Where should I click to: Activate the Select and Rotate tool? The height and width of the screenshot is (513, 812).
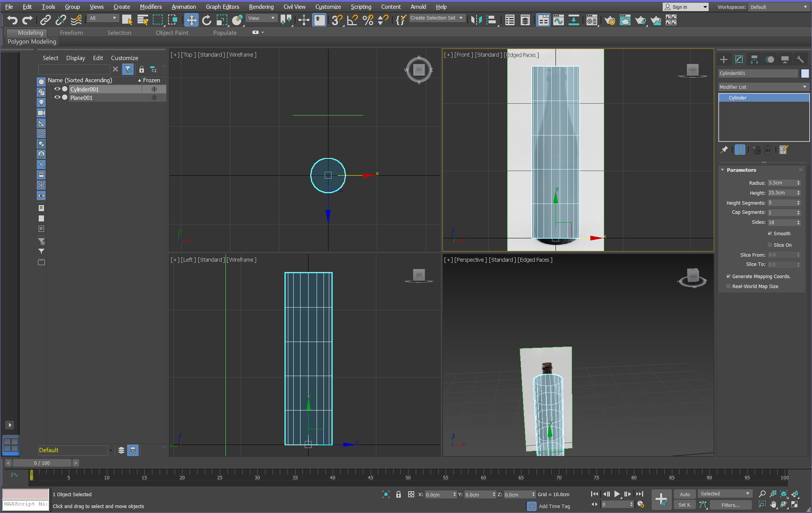click(x=206, y=20)
